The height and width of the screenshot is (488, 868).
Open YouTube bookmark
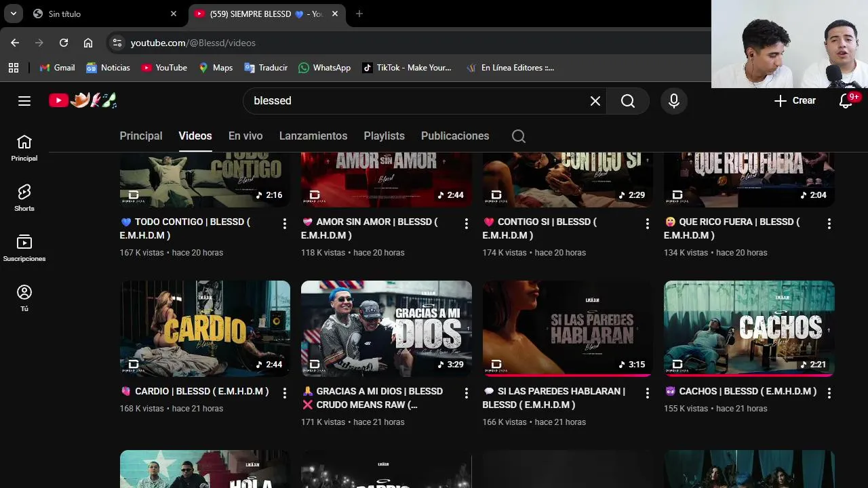pyautogui.click(x=164, y=68)
